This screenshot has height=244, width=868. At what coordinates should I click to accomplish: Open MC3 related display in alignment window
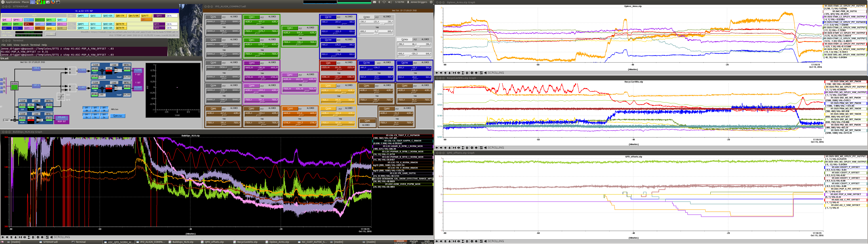click(252, 17)
